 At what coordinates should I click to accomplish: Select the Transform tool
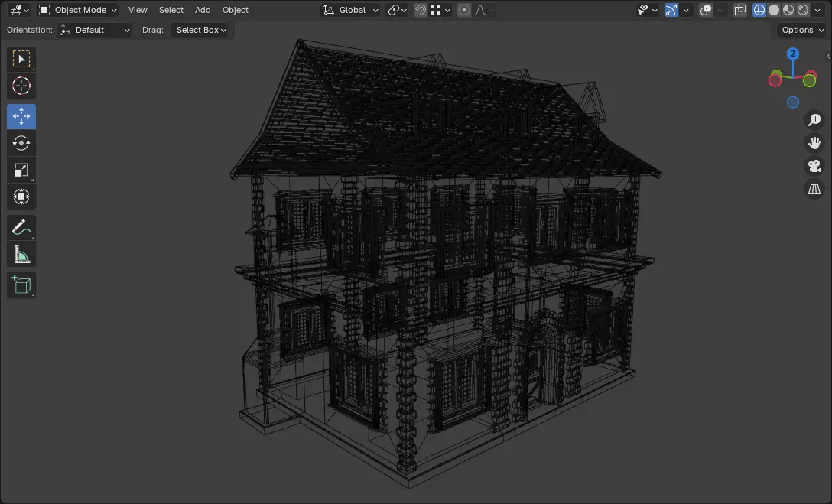pyautogui.click(x=21, y=197)
